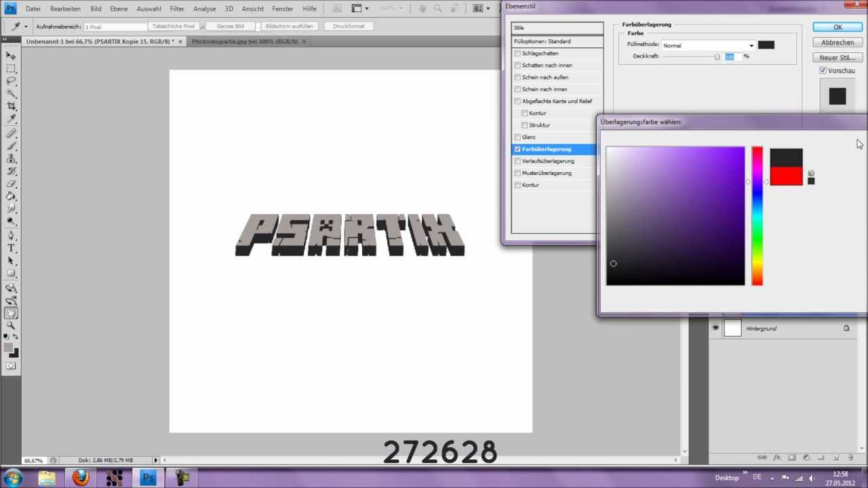The height and width of the screenshot is (488, 868).
Task: Enable the Schlagschatten checkbox
Action: point(518,54)
